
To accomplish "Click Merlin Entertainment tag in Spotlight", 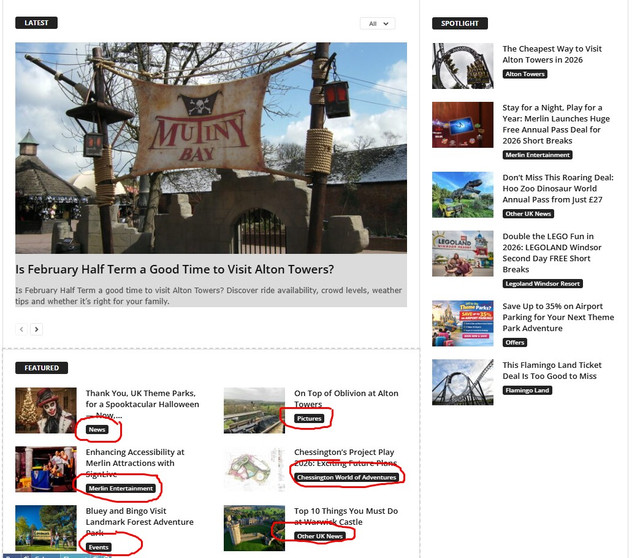I will (x=538, y=155).
